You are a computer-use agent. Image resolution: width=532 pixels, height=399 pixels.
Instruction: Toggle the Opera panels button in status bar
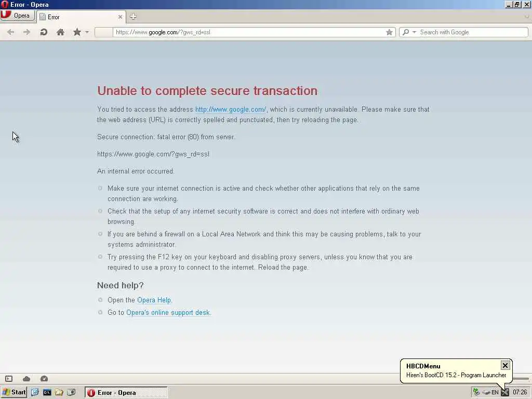coord(9,379)
